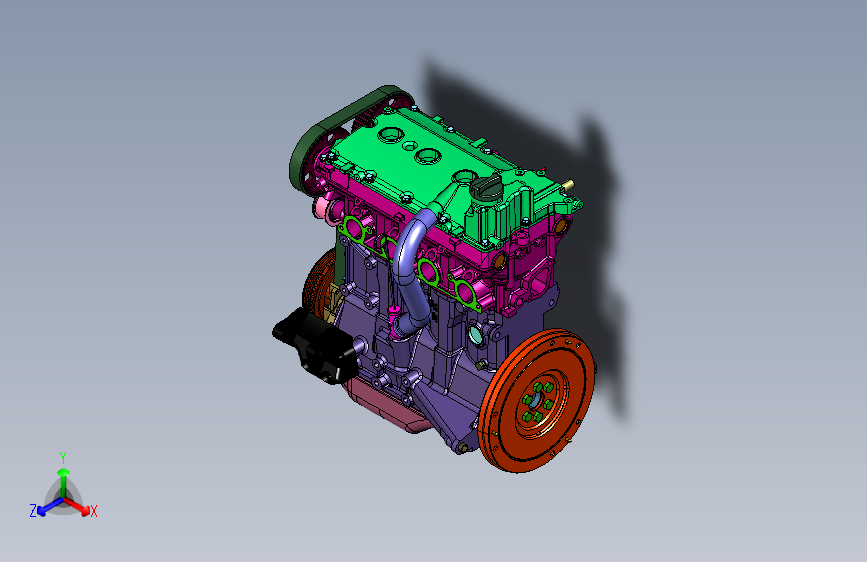Click the flywheel center hub with green bolts

click(x=537, y=400)
